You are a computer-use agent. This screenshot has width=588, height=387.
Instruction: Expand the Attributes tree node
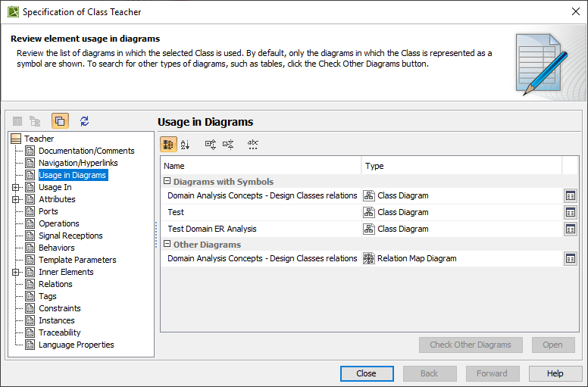point(16,199)
